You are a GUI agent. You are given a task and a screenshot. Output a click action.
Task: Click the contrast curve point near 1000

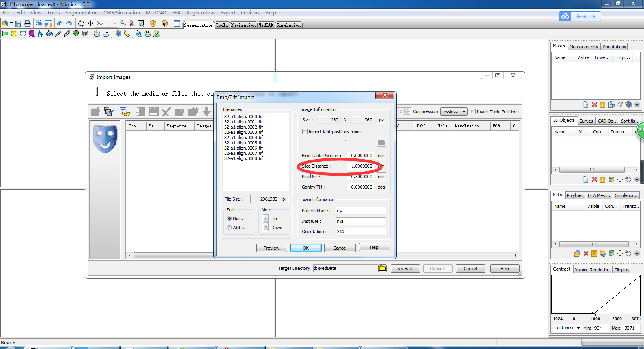tap(594, 313)
